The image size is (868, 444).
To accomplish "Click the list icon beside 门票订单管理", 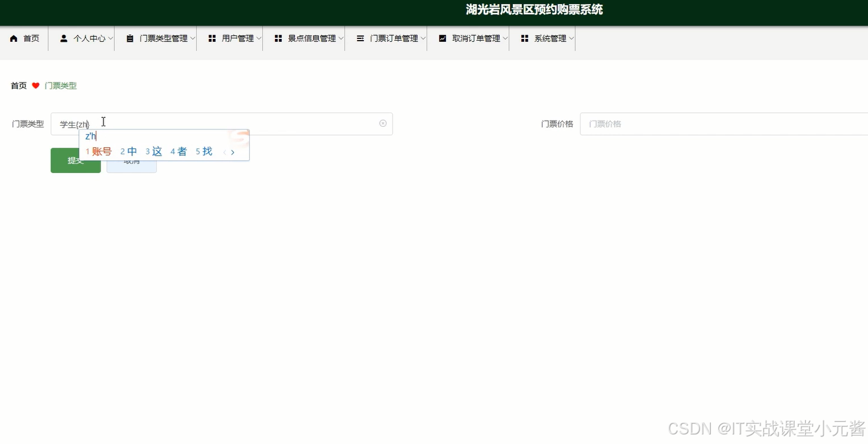I will pyautogui.click(x=360, y=38).
